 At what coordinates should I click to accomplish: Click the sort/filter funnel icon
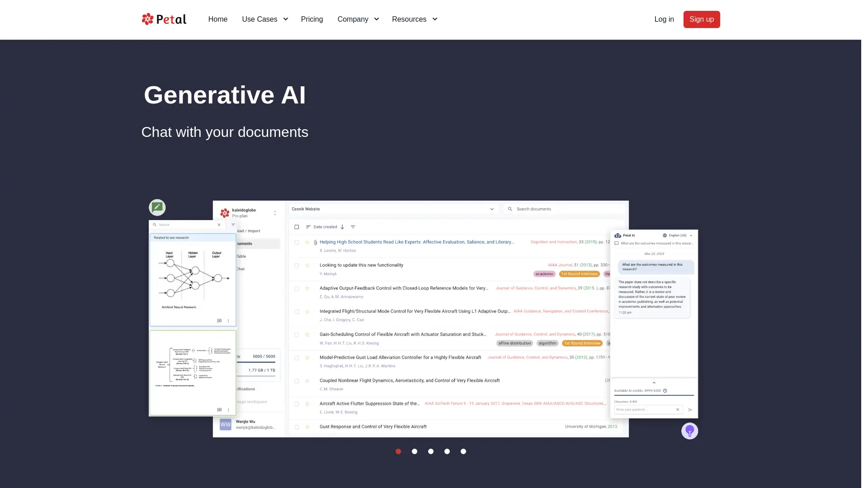point(352,226)
